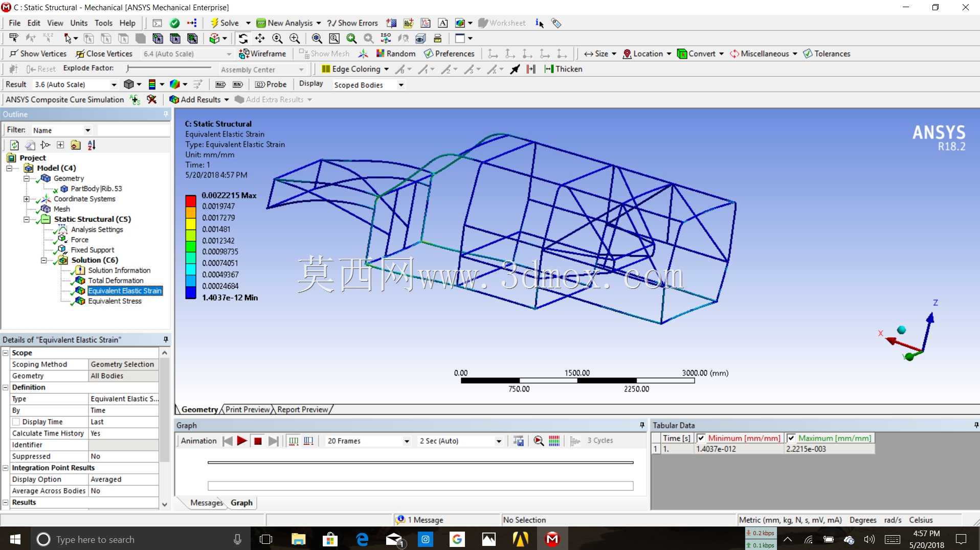This screenshot has height=550, width=980.
Task: Click the volume icon in system tray
Action: [x=869, y=539]
